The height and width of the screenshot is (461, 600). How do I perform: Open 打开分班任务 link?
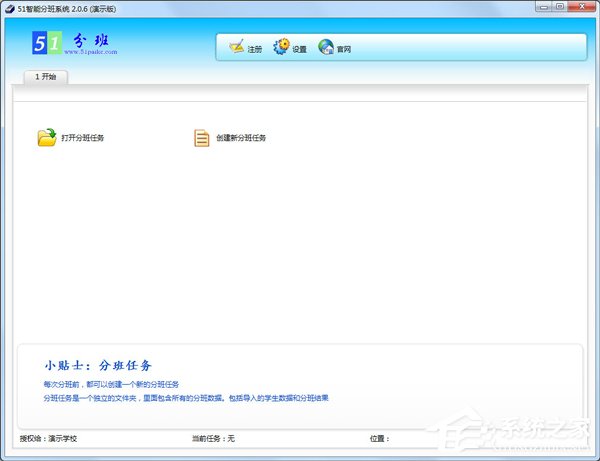point(83,138)
